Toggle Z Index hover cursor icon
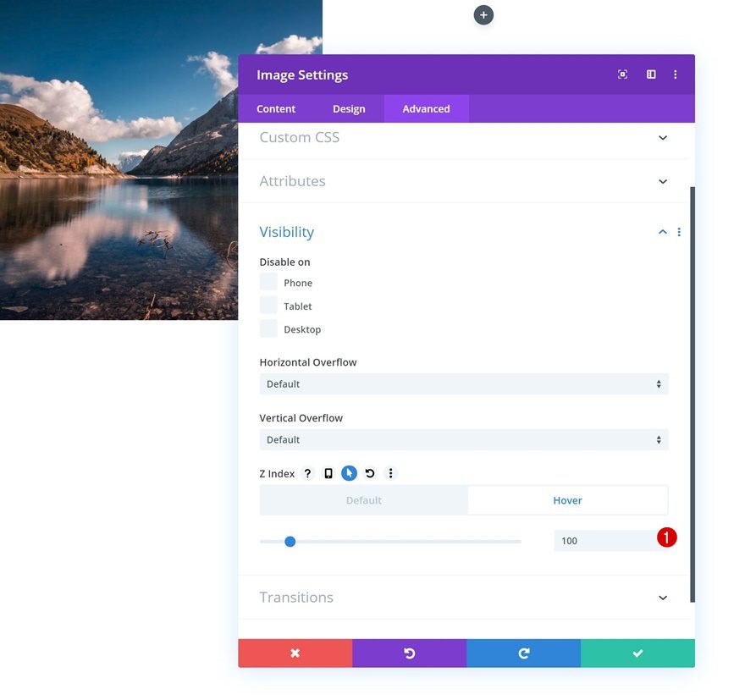 pyautogui.click(x=349, y=473)
